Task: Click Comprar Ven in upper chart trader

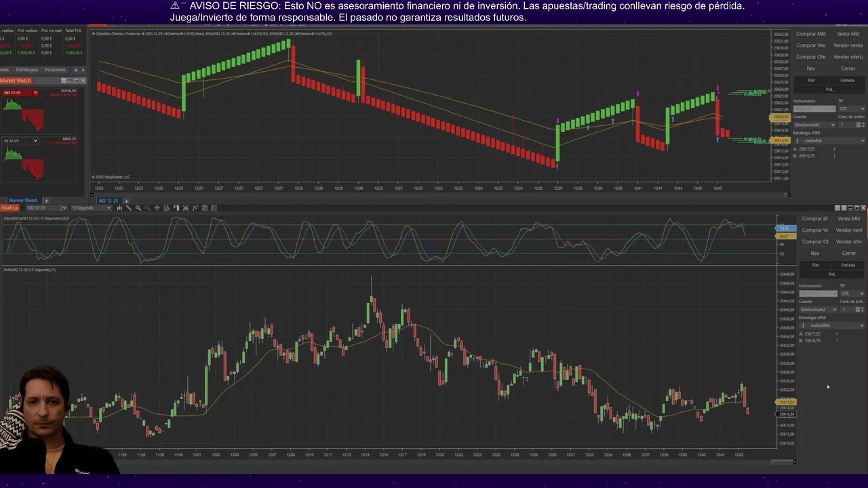Action: pos(811,45)
